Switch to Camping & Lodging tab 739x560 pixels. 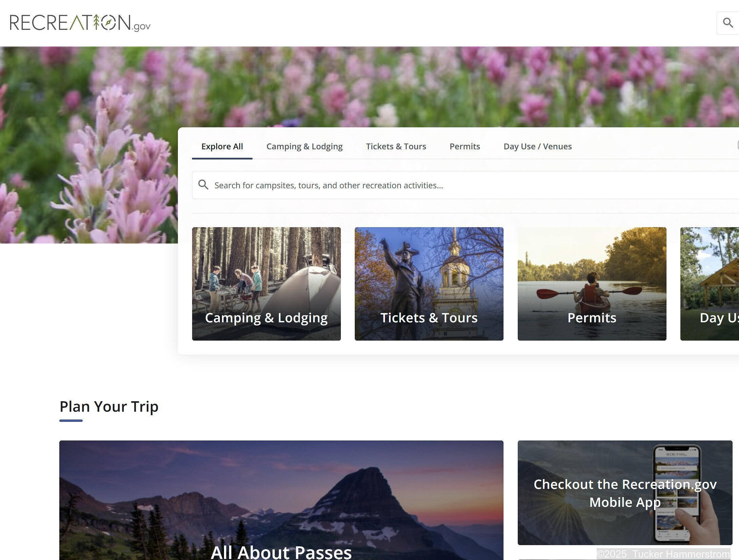(x=304, y=146)
